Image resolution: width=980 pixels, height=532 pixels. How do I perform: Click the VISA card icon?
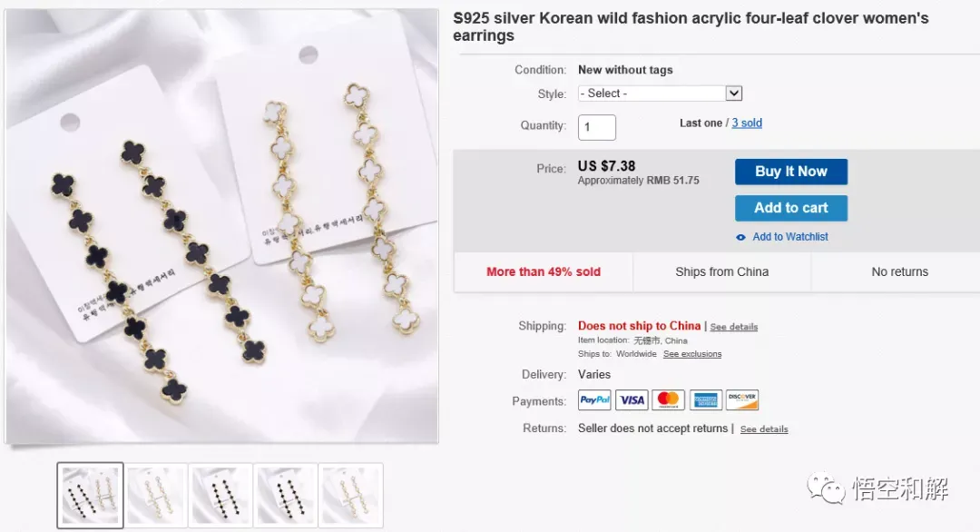(632, 400)
